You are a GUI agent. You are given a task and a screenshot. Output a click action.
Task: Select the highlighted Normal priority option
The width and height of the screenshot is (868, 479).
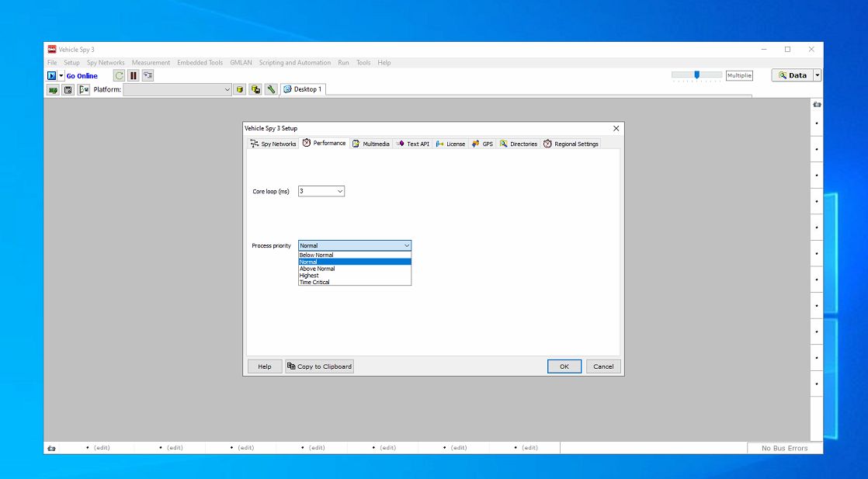(x=354, y=262)
